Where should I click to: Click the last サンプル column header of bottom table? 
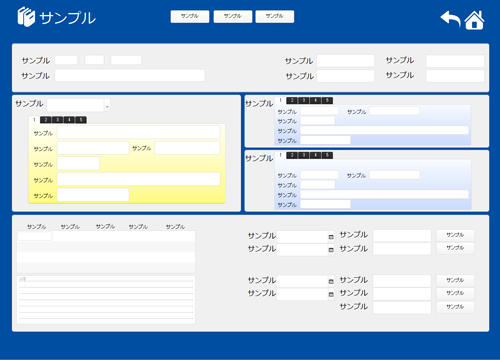point(175,227)
